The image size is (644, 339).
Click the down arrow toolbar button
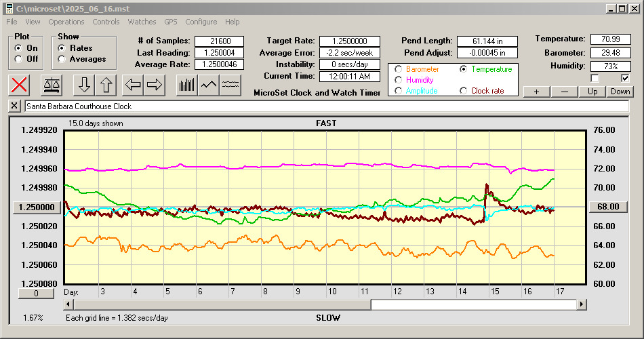coord(84,85)
